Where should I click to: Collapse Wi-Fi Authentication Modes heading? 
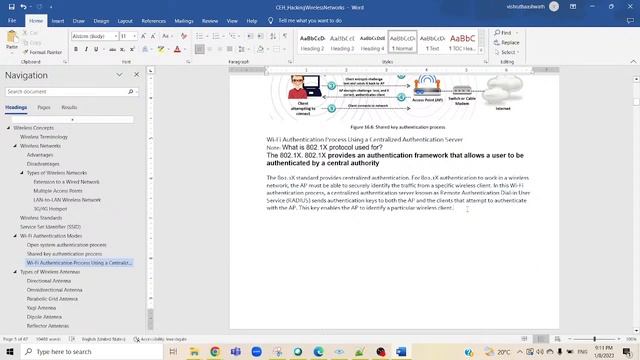pyautogui.click(x=15, y=236)
